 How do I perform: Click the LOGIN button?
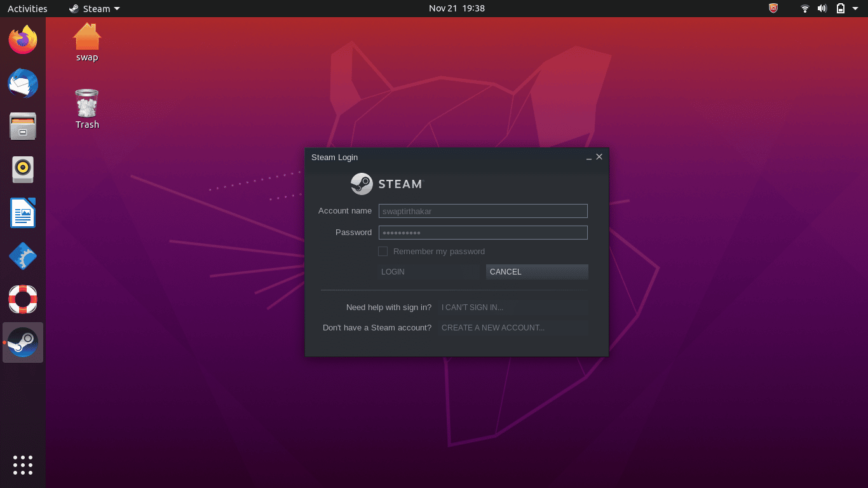(430, 272)
